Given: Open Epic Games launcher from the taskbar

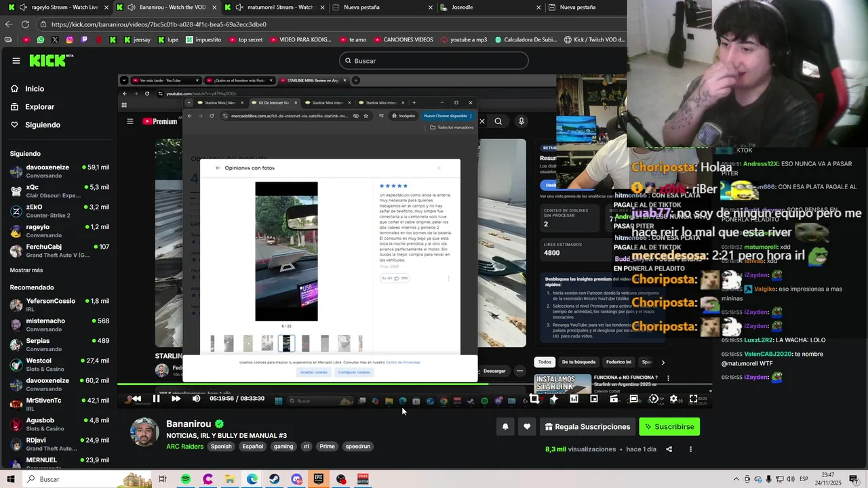Looking at the screenshot, I should point(319,479).
